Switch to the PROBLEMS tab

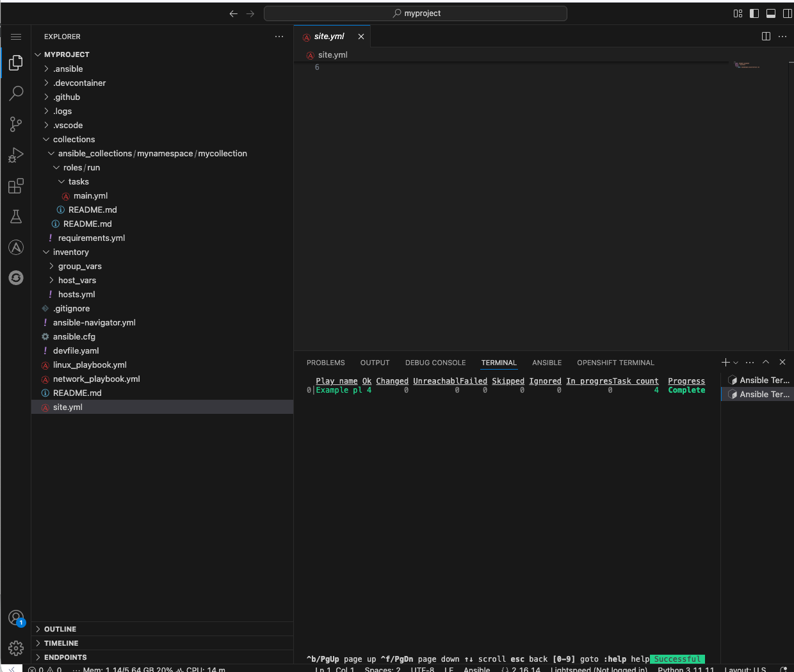[325, 363]
